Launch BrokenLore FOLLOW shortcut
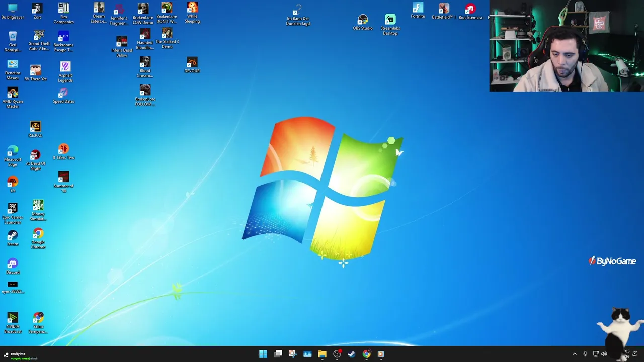Image resolution: width=644 pixels, height=362 pixels. coord(145,96)
